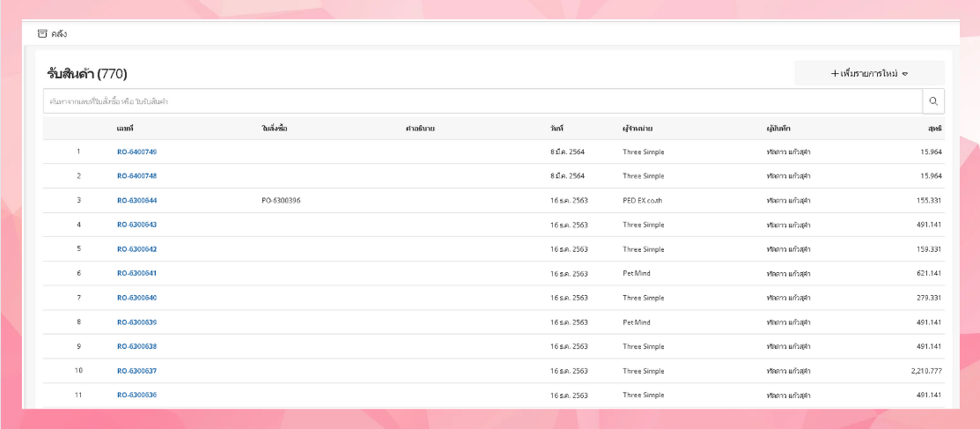Click net amount 155.331

pos(930,200)
